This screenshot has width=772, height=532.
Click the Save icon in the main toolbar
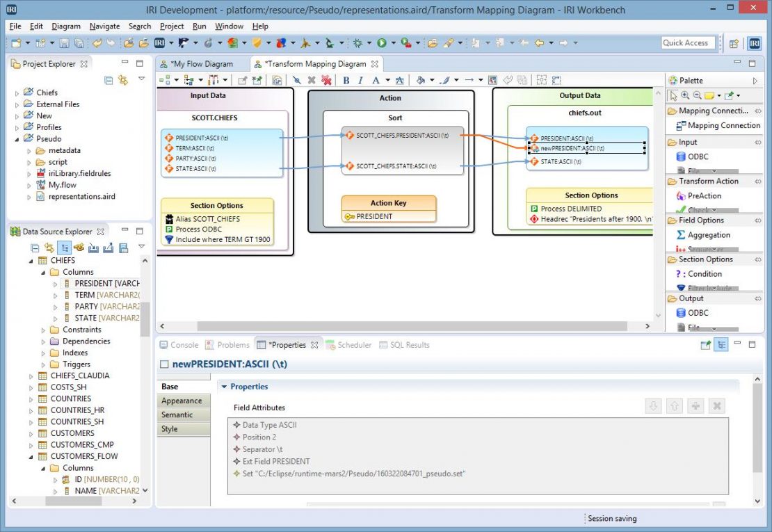pos(64,43)
